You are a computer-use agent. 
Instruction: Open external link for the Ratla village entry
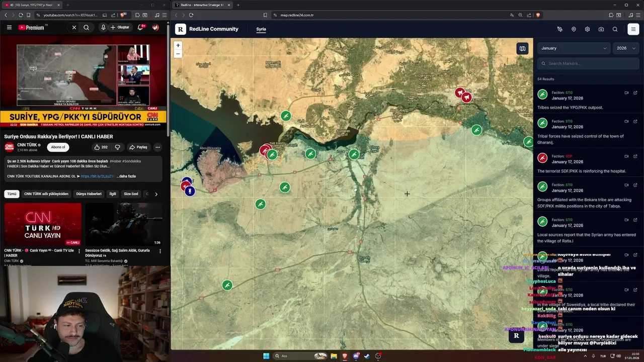(x=635, y=220)
